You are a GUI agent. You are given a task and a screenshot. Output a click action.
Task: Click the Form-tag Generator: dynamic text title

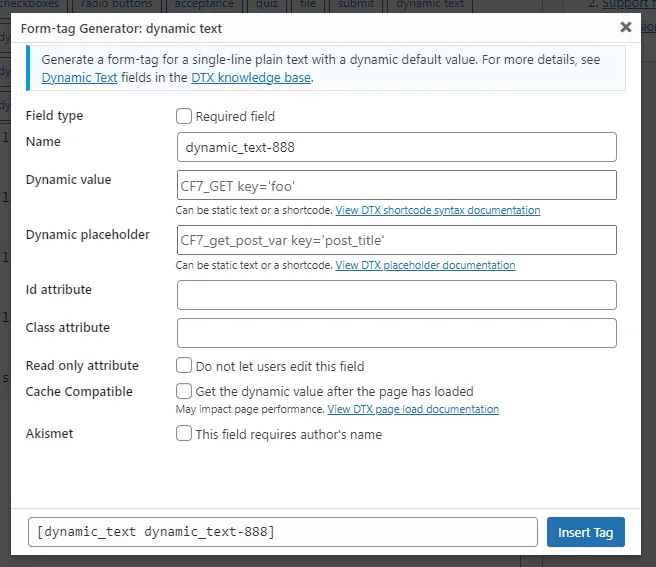click(121, 29)
